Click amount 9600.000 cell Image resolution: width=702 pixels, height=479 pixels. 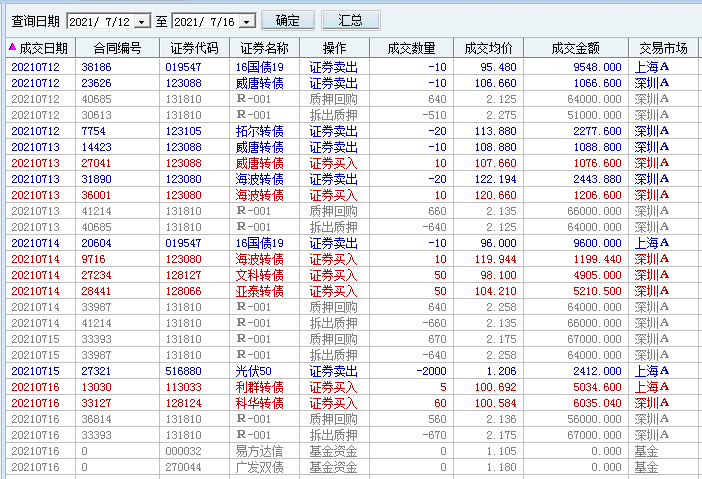[x=597, y=243]
